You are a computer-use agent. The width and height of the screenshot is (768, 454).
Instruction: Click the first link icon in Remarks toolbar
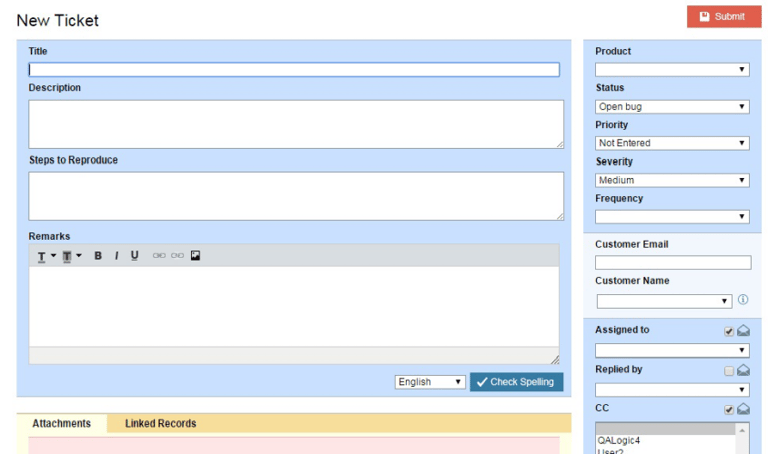[159, 256]
